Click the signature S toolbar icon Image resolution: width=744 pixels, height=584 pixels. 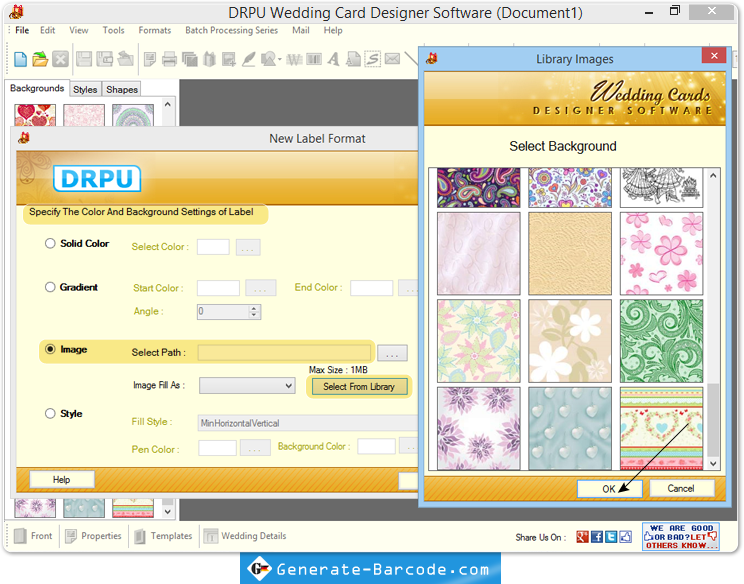coord(373,59)
